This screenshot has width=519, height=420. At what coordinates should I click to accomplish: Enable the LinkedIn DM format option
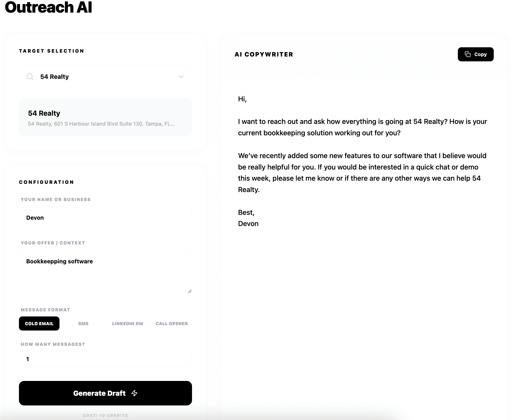click(x=127, y=323)
